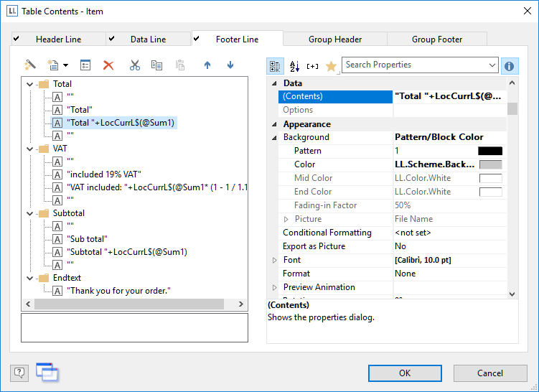Select the (Contents) property row
Image resolution: width=539 pixels, height=392 pixels.
click(392, 97)
